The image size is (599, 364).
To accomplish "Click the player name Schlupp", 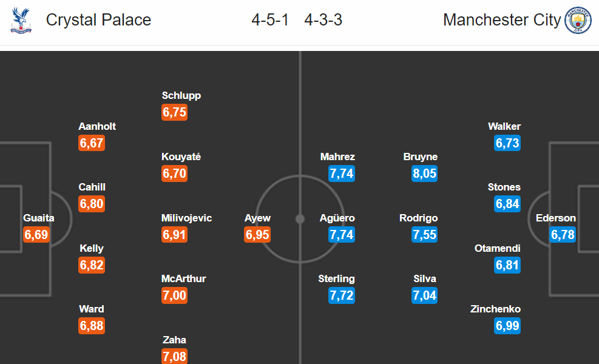I will [181, 95].
